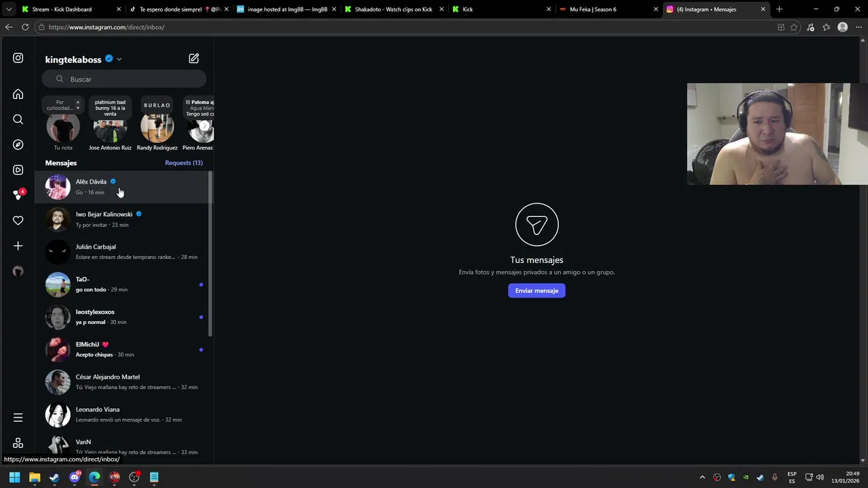Open the volume speaker tray icon
Screen dimensions: 868x488
click(x=820, y=477)
